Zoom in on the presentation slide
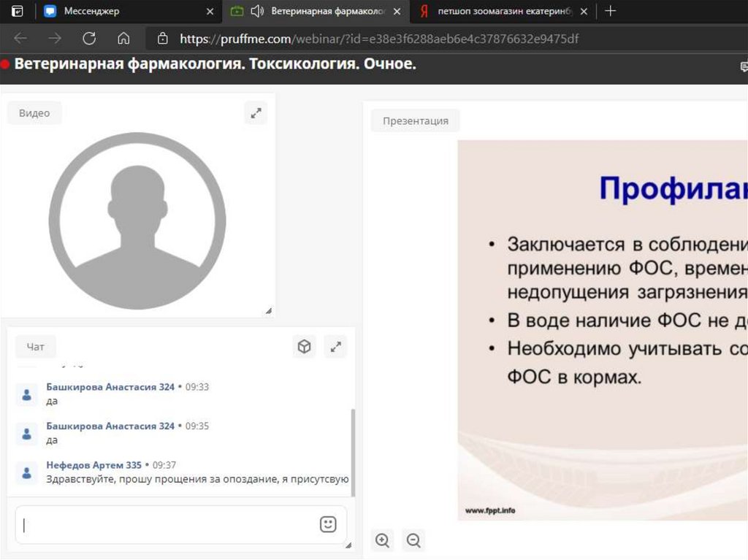This screenshot has height=560, width=748. tap(382, 540)
